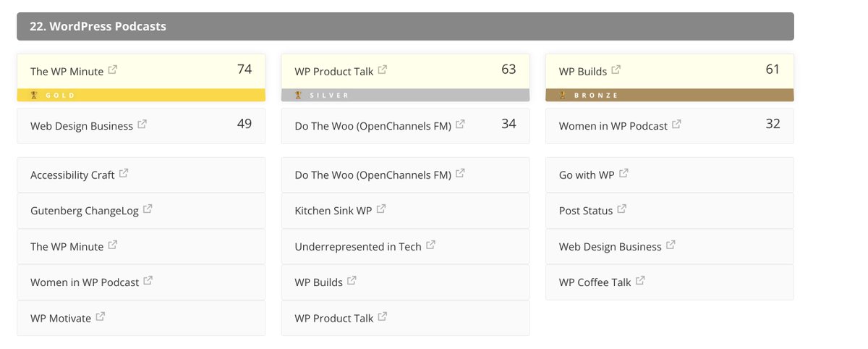
Task: Open external link icon for Underrepresented in Tech
Action: (x=430, y=245)
